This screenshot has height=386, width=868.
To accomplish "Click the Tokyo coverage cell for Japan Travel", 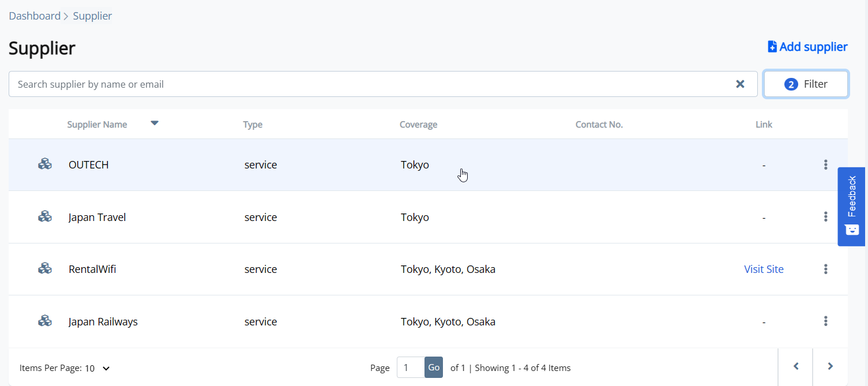I will [x=415, y=218].
